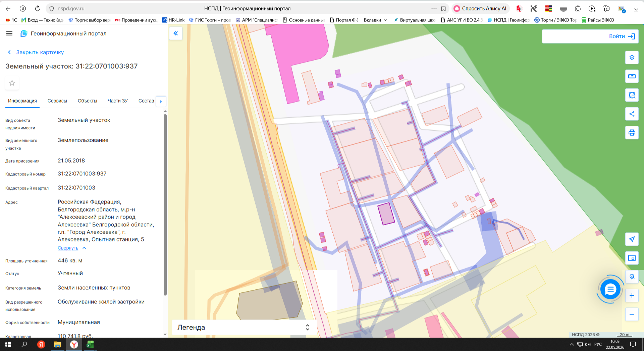Screen dimensions: 644x351
Task: Activate the area selection search tool
Action: (x=632, y=95)
